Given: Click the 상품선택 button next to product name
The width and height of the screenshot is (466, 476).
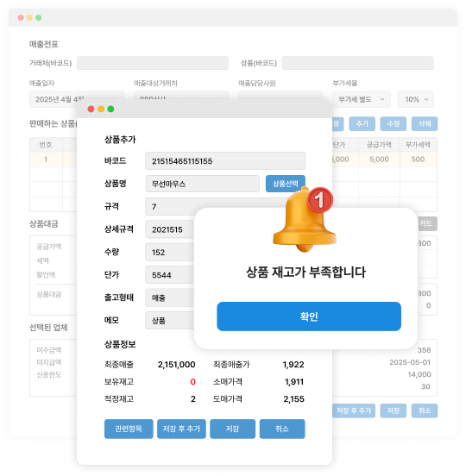Looking at the screenshot, I should click(285, 184).
